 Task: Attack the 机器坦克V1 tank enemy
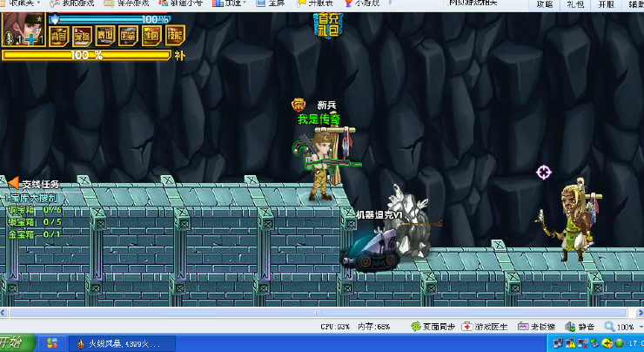tap(371, 250)
